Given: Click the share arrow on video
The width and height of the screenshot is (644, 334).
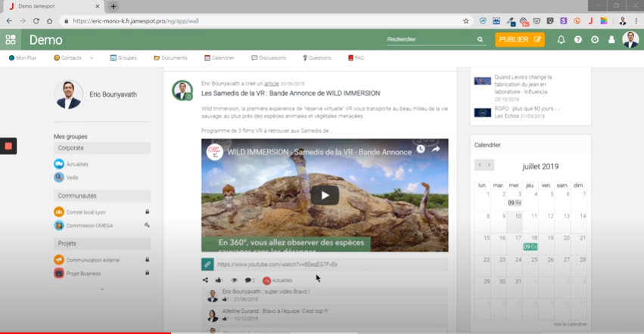Looking at the screenshot, I should click(x=436, y=149).
